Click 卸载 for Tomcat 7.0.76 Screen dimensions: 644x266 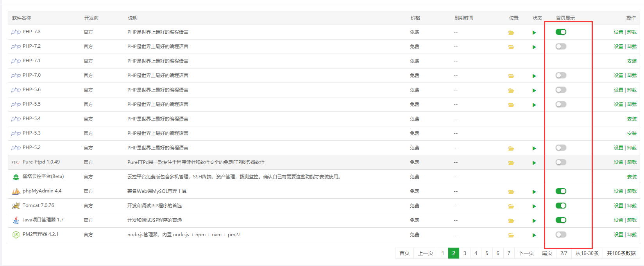coord(632,206)
